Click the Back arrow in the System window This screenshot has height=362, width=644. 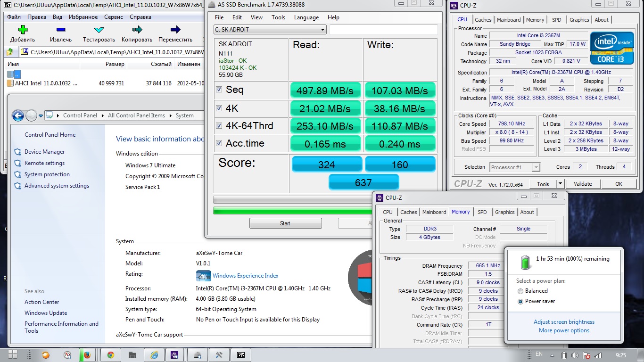click(18, 115)
